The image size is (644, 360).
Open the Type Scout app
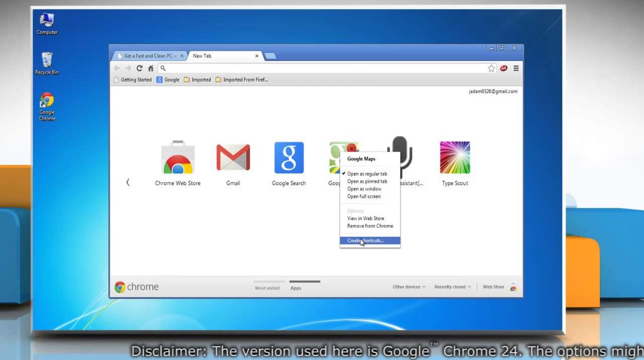click(x=455, y=158)
